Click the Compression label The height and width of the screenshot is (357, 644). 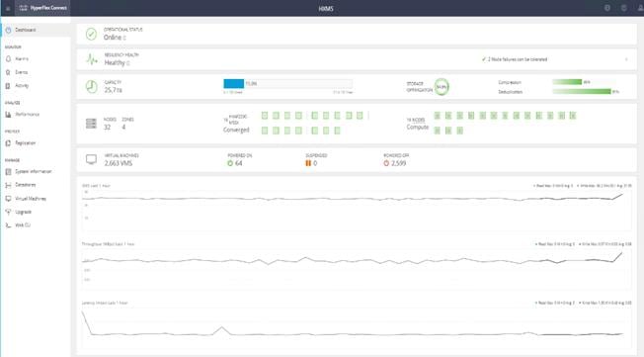tap(510, 82)
